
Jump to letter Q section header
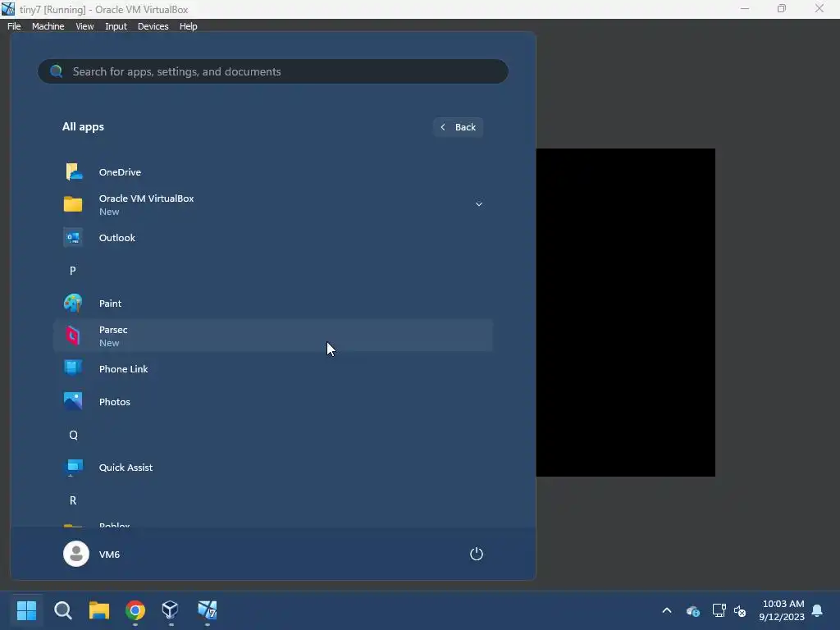click(73, 435)
